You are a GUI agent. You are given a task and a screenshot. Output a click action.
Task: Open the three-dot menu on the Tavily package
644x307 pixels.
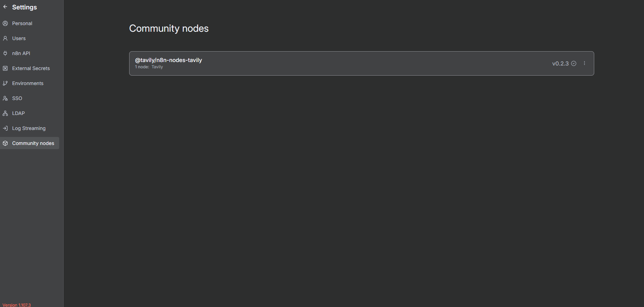tap(584, 63)
